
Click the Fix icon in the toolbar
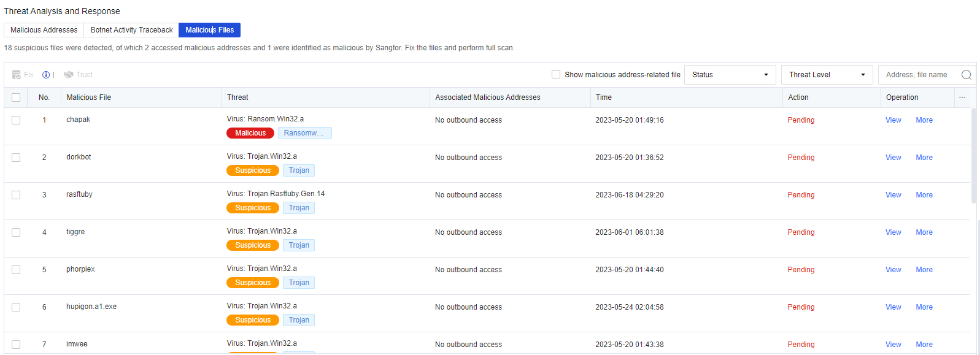click(x=17, y=75)
